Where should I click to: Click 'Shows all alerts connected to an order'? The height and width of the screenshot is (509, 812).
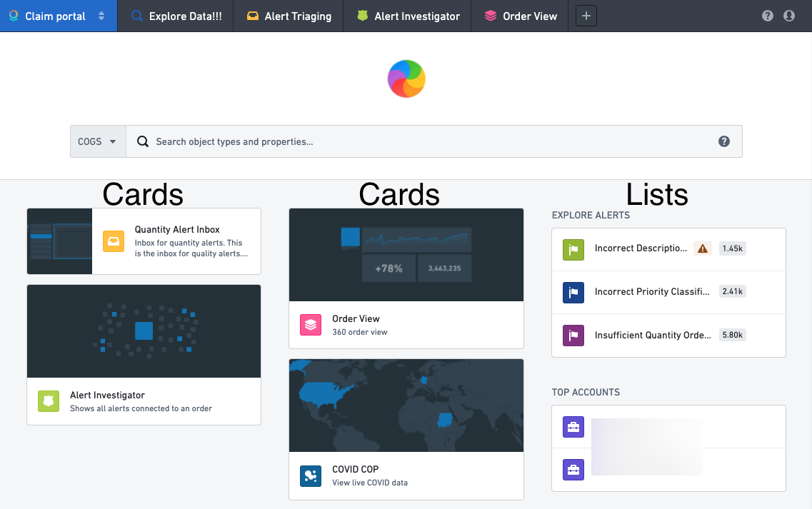click(x=141, y=408)
